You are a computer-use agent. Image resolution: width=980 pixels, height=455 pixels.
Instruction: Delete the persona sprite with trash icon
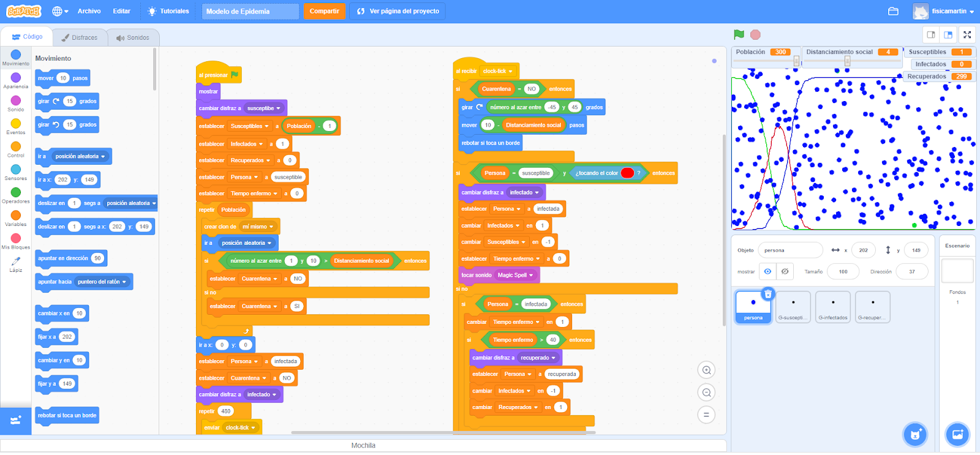click(767, 294)
